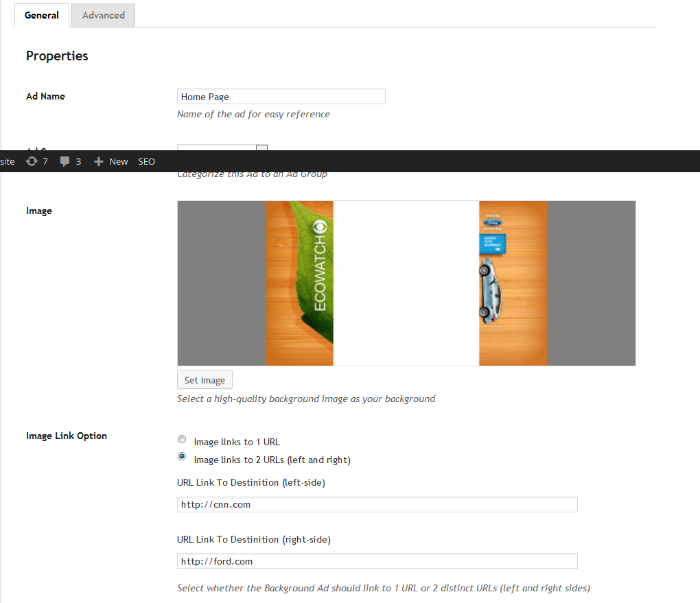Open the Advanced tab

click(103, 15)
